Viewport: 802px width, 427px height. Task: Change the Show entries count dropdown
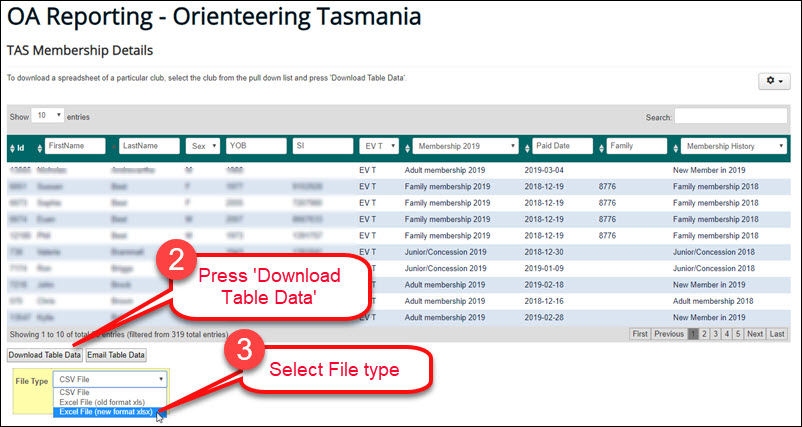pos(48,116)
